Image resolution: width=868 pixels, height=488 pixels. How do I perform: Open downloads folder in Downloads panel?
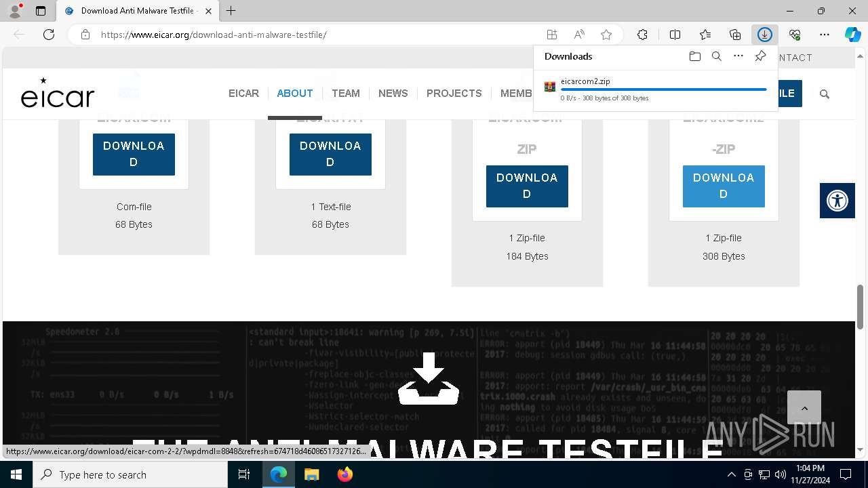(694, 56)
